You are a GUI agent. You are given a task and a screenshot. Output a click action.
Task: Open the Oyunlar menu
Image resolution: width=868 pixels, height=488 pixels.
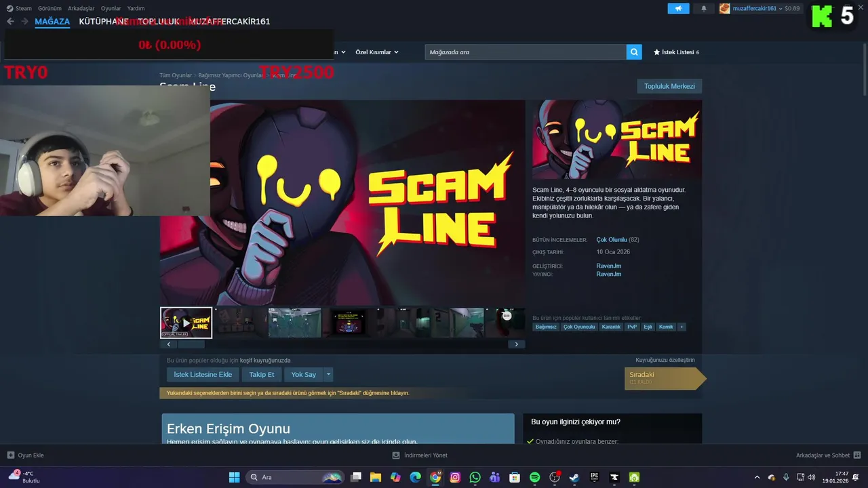coord(111,8)
